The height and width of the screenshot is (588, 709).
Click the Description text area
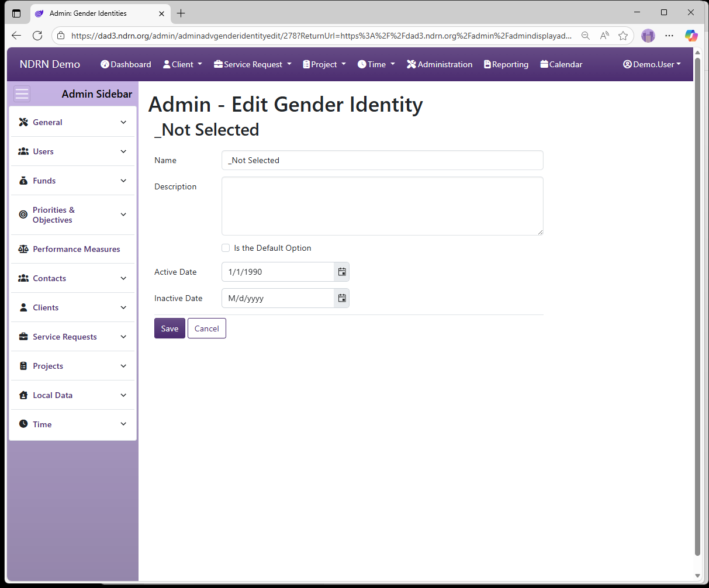382,206
